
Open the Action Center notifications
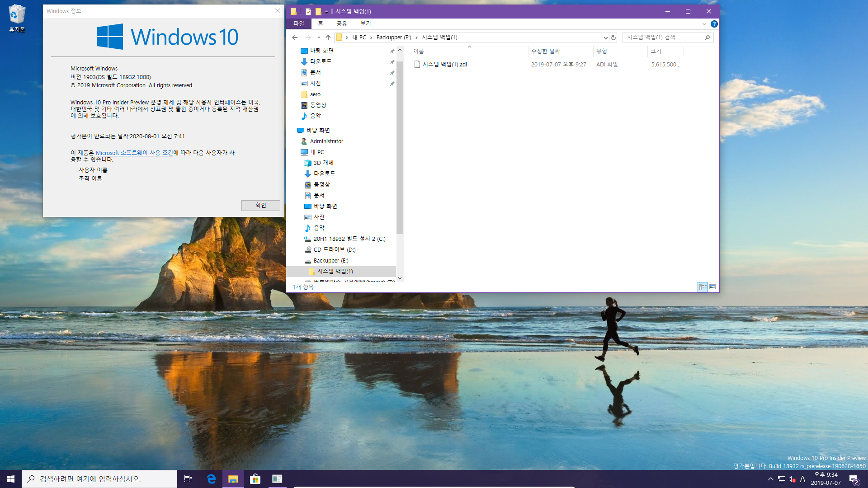coord(854,479)
